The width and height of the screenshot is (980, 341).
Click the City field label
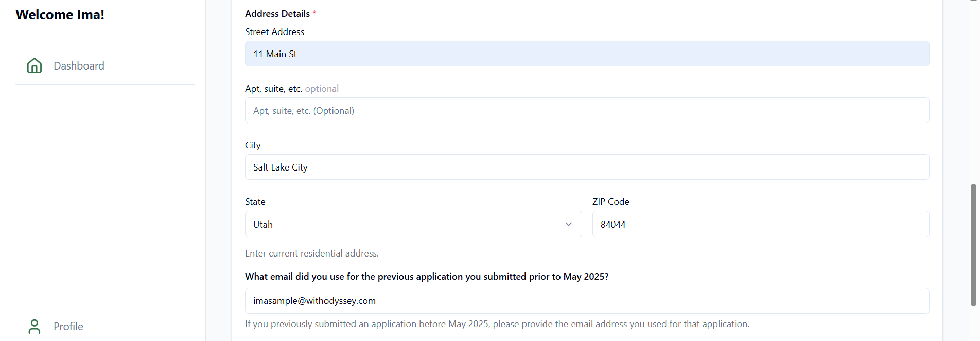[x=253, y=145]
